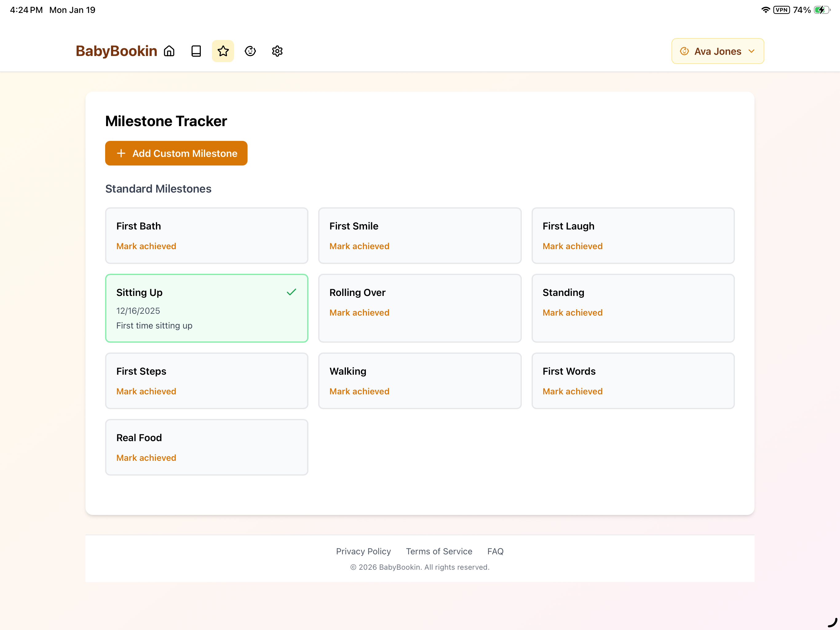The image size is (840, 630).
Task: Click the plus icon in Add Custom Milestone
Action: (x=121, y=153)
